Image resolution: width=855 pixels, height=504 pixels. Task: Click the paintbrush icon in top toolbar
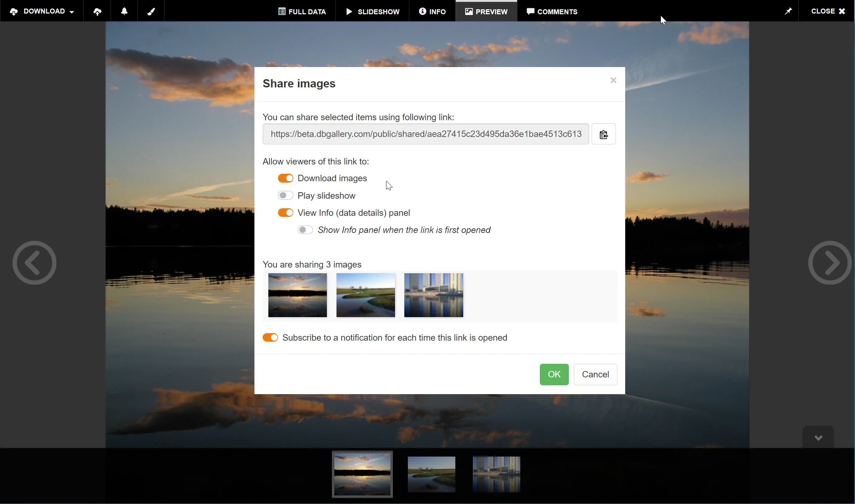151,11
